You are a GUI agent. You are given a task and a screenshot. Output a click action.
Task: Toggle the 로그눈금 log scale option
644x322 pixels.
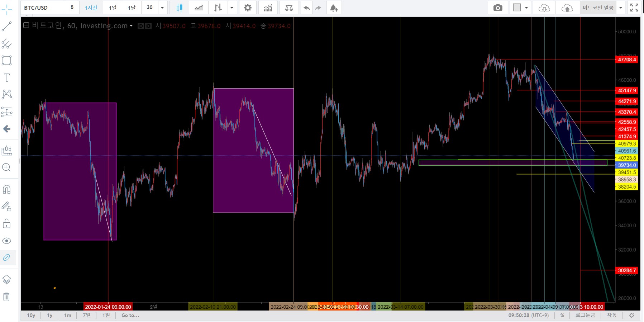click(x=585, y=315)
